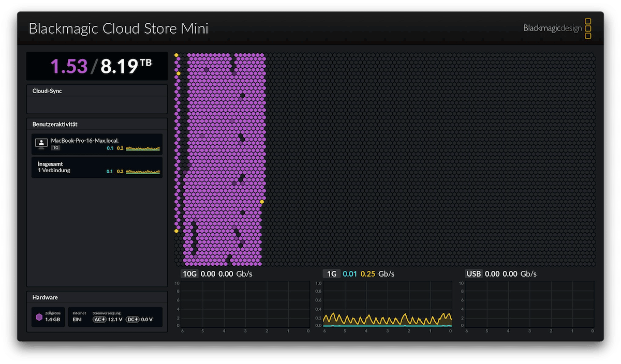
Task: Click the USB label above the third graph
Action: click(x=473, y=274)
